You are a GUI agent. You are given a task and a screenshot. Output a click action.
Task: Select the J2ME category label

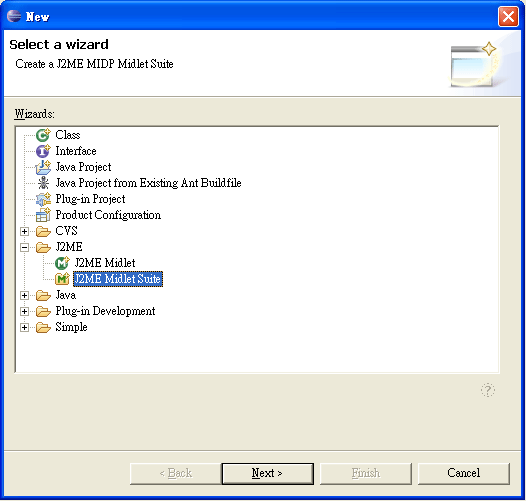coord(69,247)
